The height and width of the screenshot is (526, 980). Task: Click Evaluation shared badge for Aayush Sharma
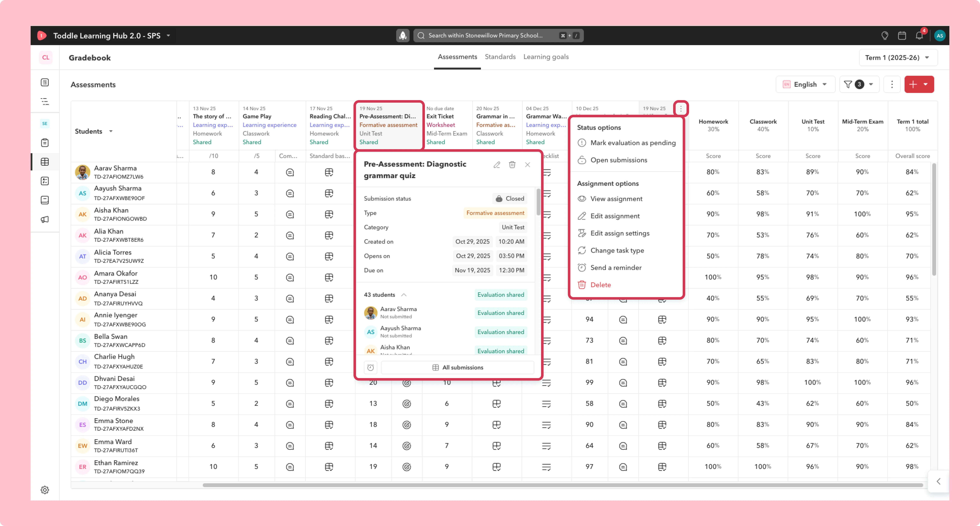point(501,332)
